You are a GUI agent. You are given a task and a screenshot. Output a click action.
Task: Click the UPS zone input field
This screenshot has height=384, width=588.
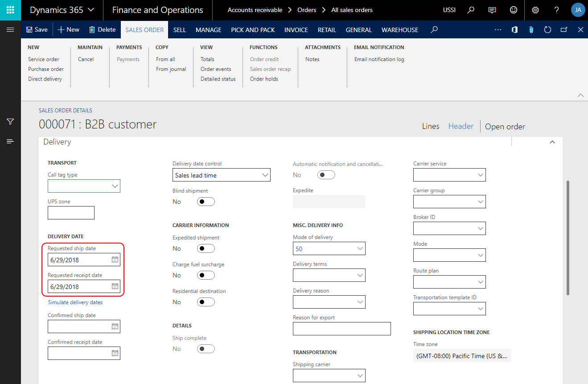pos(71,213)
